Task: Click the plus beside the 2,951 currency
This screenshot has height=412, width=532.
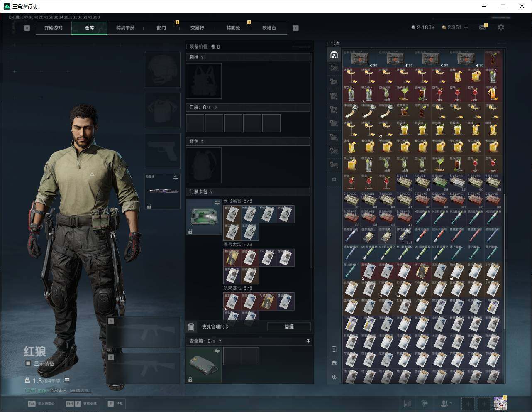Action: [x=466, y=27]
